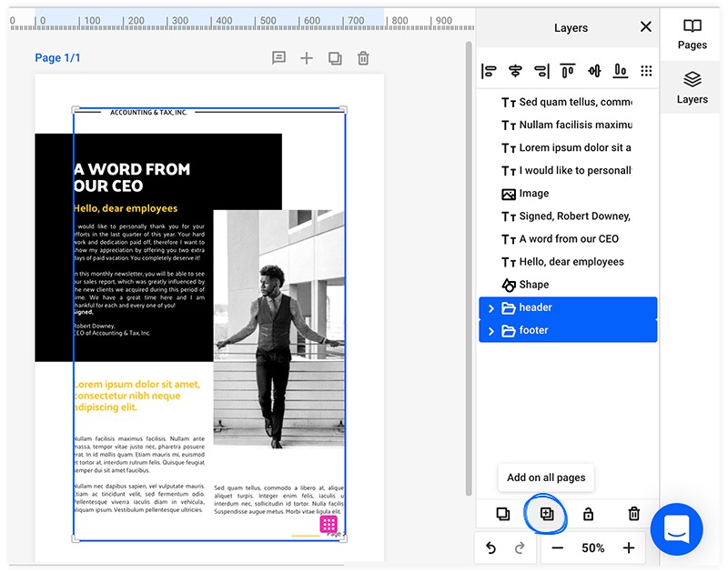Close the Layers panel
The width and height of the screenshot is (728, 573).
(x=646, y=27)
